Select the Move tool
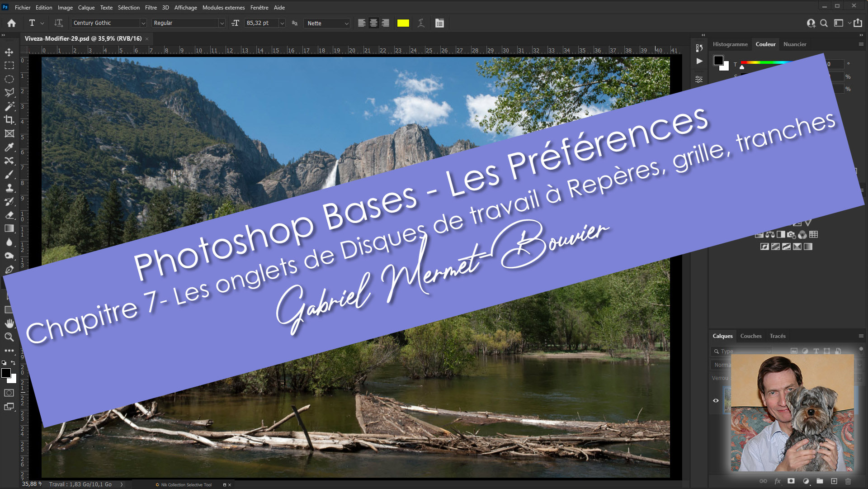Viewport: 868px width, 489px height. [x=9, y=52]
